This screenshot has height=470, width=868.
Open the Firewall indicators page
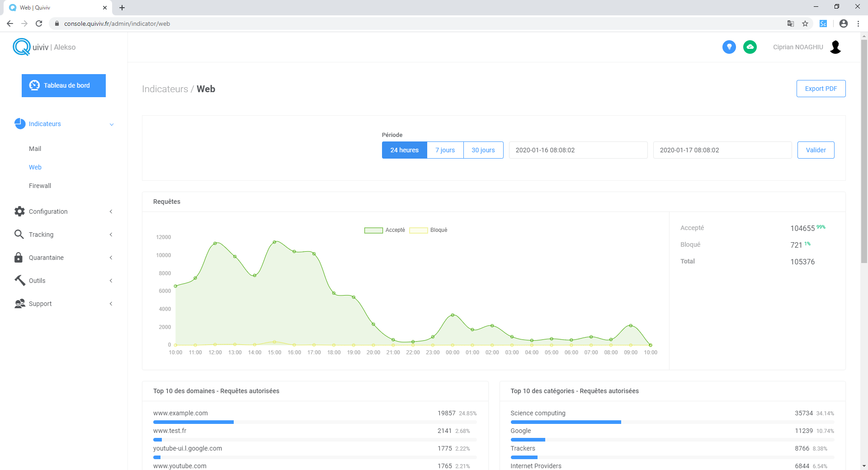point(40,185)
